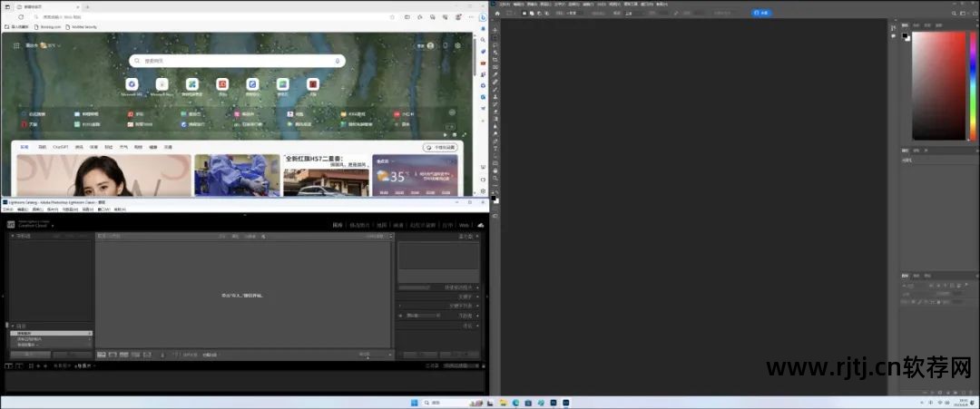Viewport: 980px width, 409px height.
Task: Click the blue share button in Photoshop
Action: pos(763,14)
